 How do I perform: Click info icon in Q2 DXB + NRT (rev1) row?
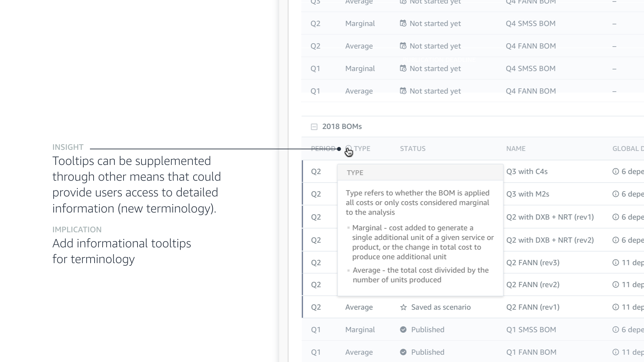(x=615, y=217)
